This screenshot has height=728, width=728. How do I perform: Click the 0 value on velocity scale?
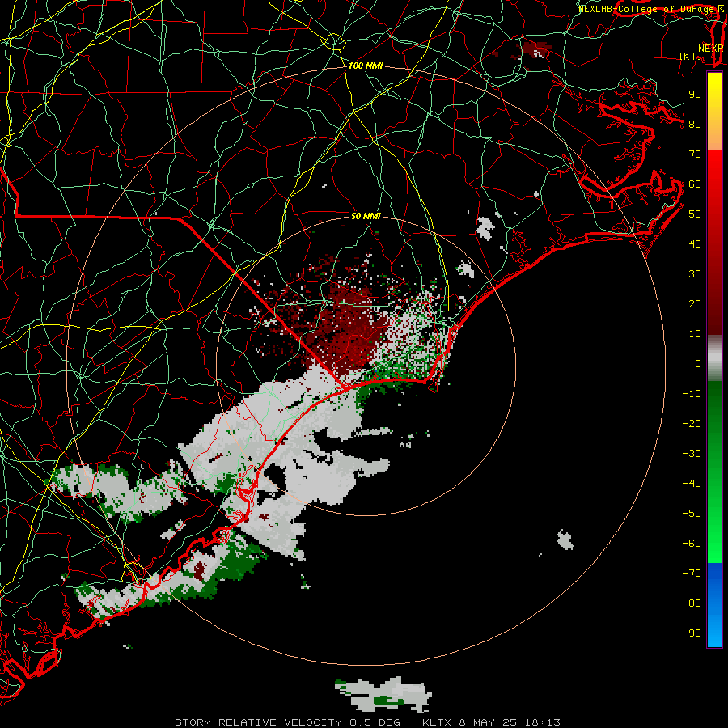698,363
